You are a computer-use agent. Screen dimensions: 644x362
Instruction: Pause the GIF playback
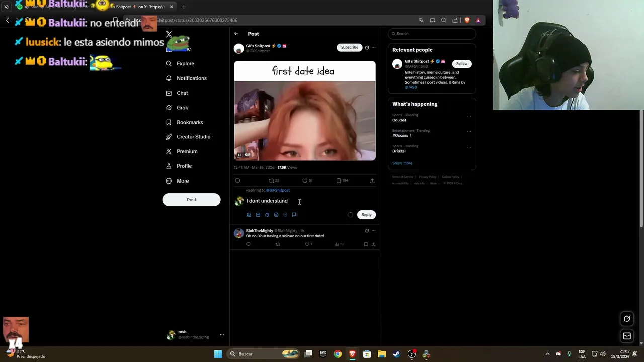point(239,155)
